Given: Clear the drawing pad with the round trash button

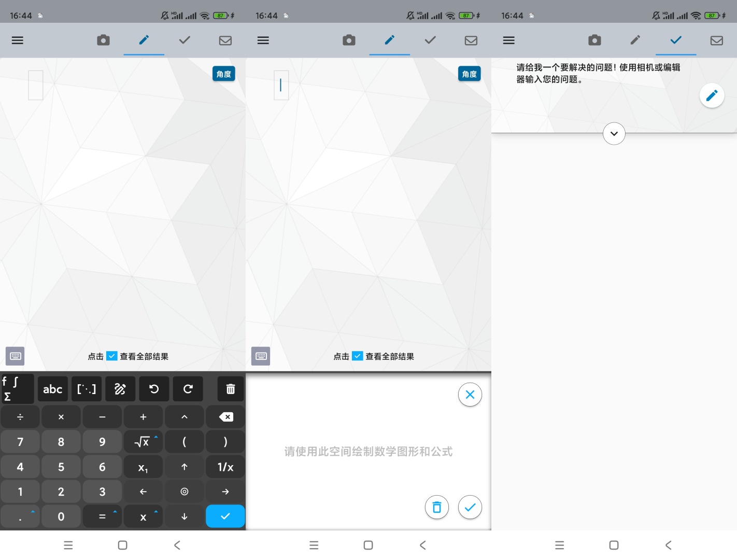Looking at the screenshot, I should [x=437, y=507].
